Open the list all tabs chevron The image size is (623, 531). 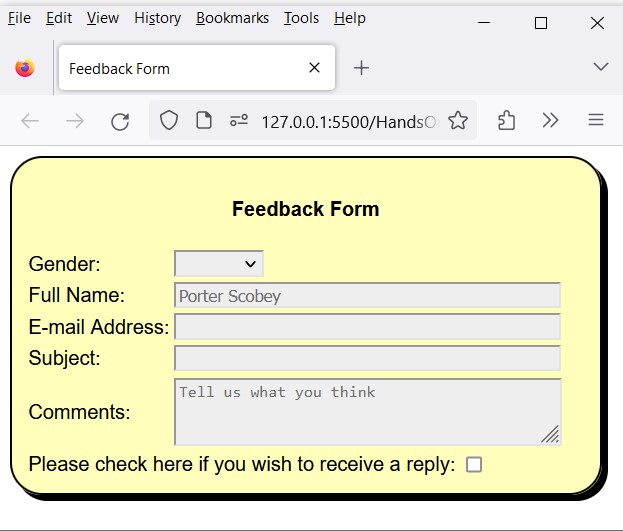click(601, 66)
